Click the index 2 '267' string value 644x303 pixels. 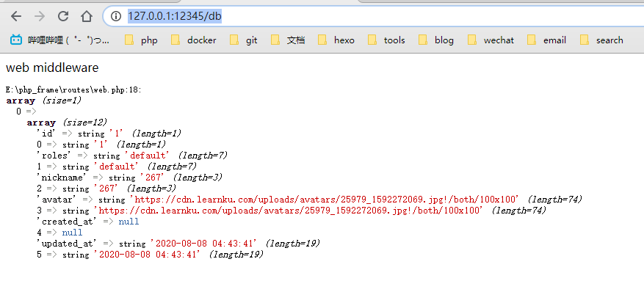106,189
